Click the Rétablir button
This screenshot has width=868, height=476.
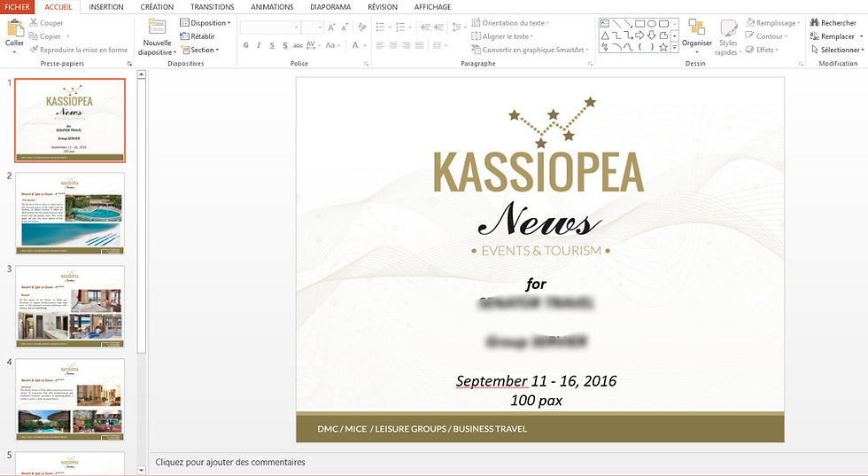click(x=198, y=36)
